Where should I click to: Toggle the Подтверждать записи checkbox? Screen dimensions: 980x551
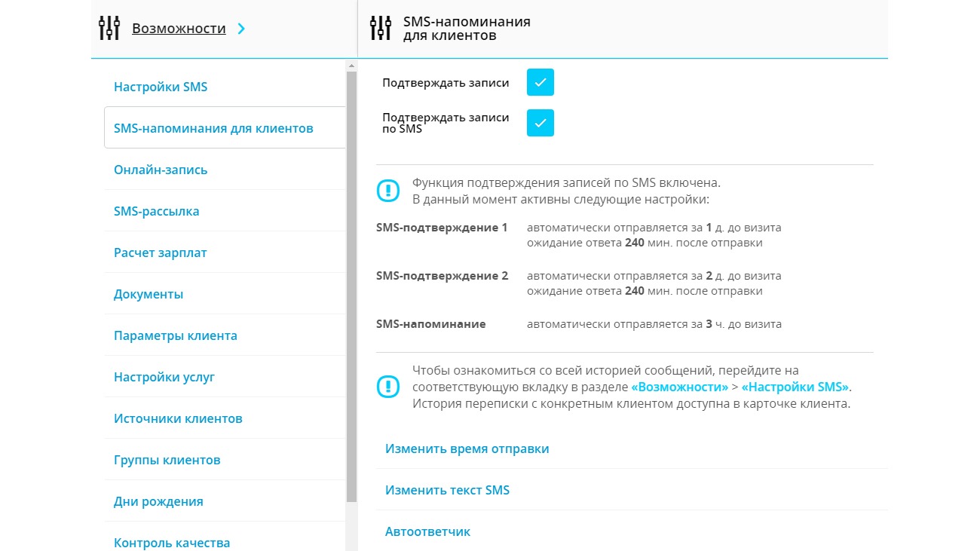[x=541, y=83]
